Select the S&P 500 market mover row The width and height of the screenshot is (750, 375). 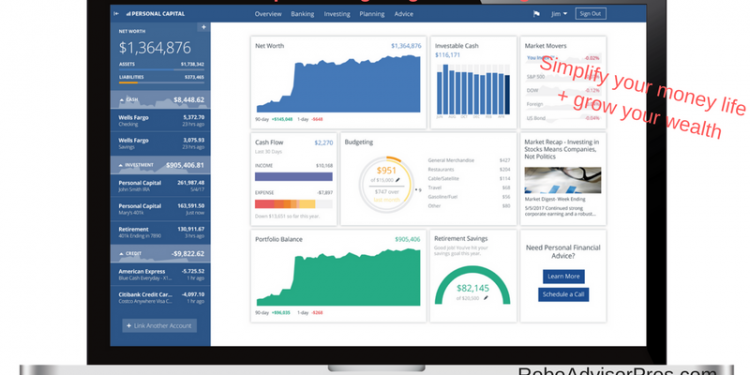(563, 77)
